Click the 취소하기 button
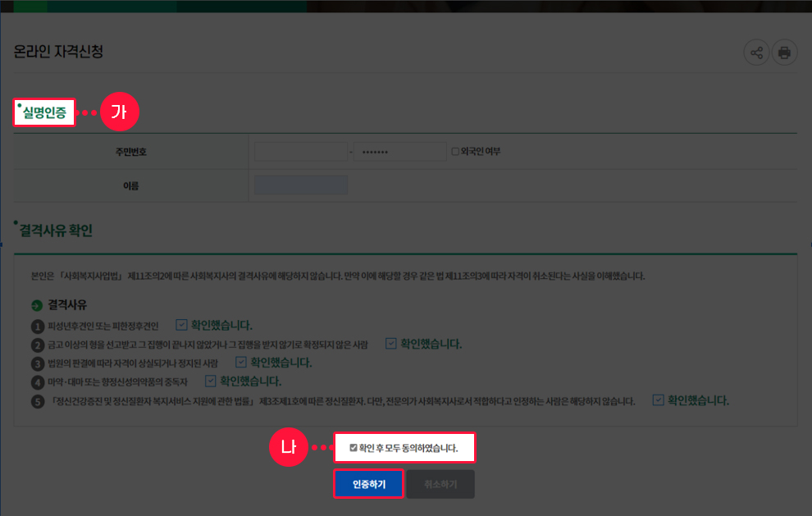Screen dimensions: 812x516 (440, 484)
